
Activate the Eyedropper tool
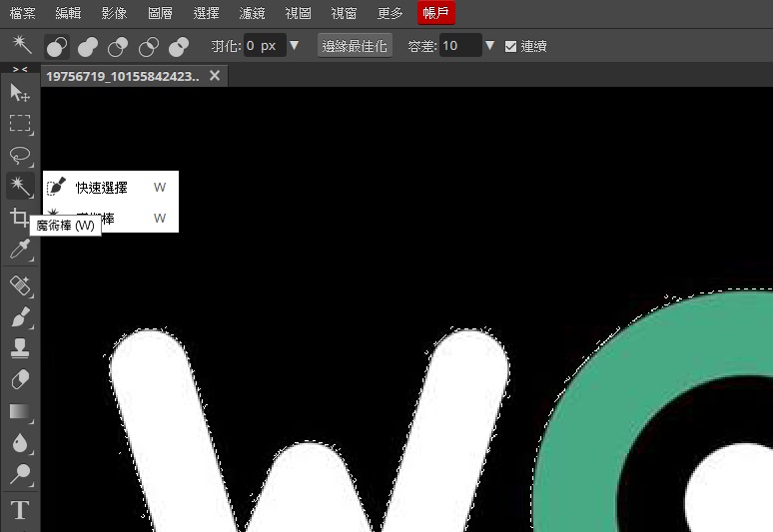[x=19, y=249]
